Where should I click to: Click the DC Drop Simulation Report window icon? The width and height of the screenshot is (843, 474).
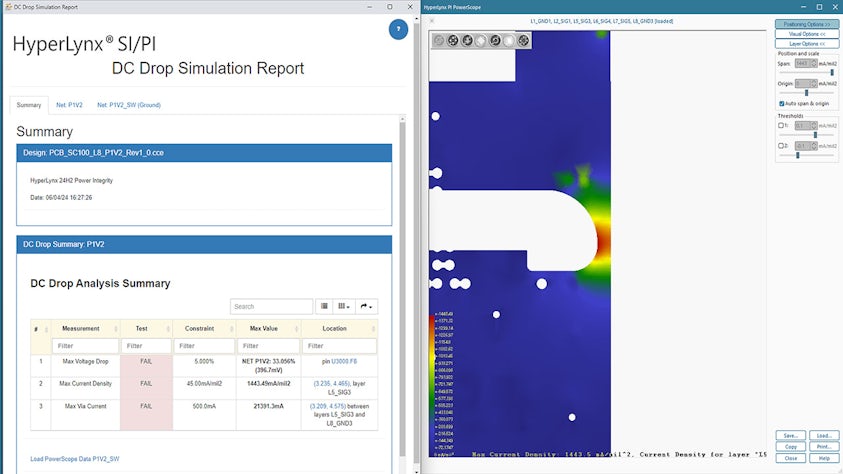[8, 7]
